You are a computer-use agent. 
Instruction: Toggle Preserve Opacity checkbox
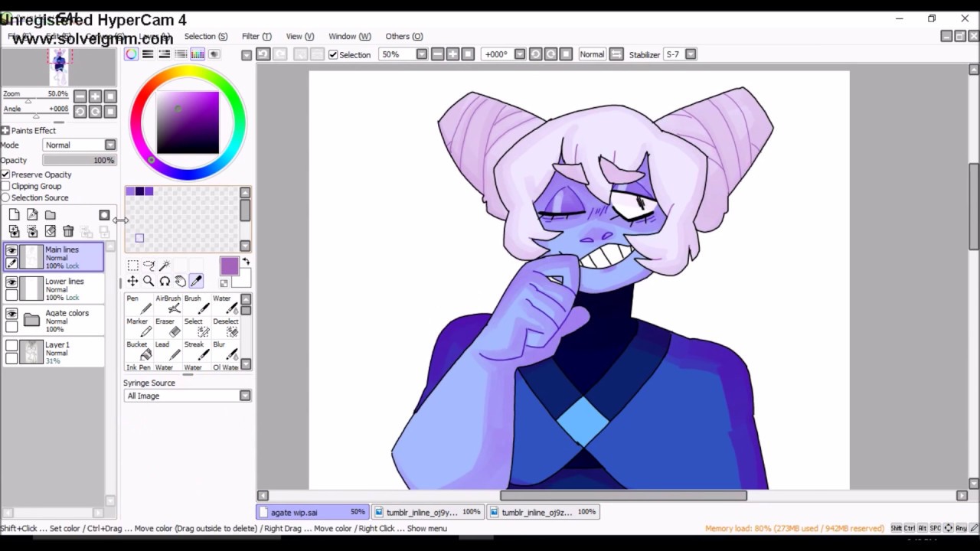[x=5, y=174]
